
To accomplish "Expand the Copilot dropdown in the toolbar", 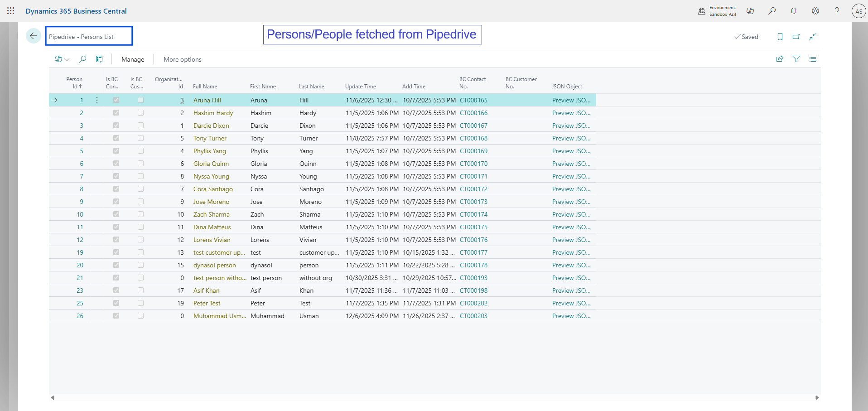I will 62,59.
